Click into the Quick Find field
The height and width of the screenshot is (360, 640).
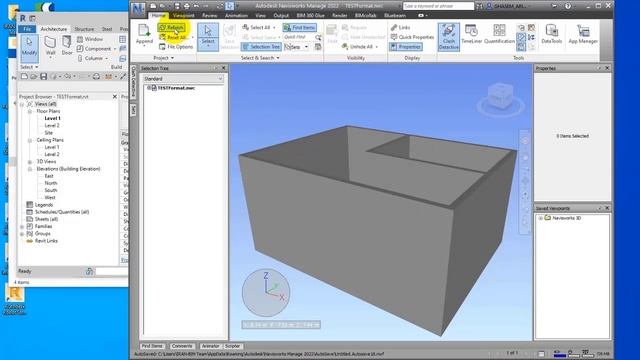point(299,37)
